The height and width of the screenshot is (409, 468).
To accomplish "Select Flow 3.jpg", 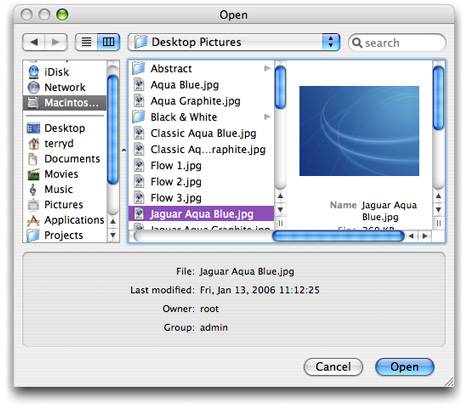I will coord(201,198).
